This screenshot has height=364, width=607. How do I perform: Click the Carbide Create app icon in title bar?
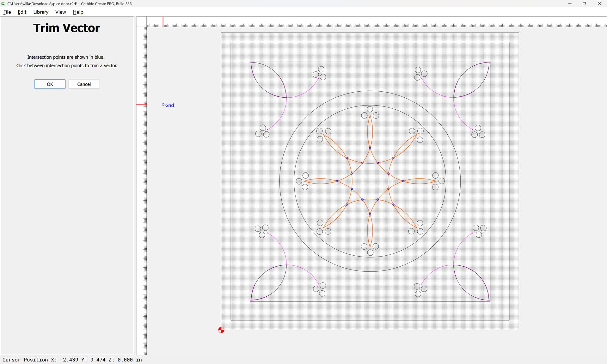pos(3,3)
